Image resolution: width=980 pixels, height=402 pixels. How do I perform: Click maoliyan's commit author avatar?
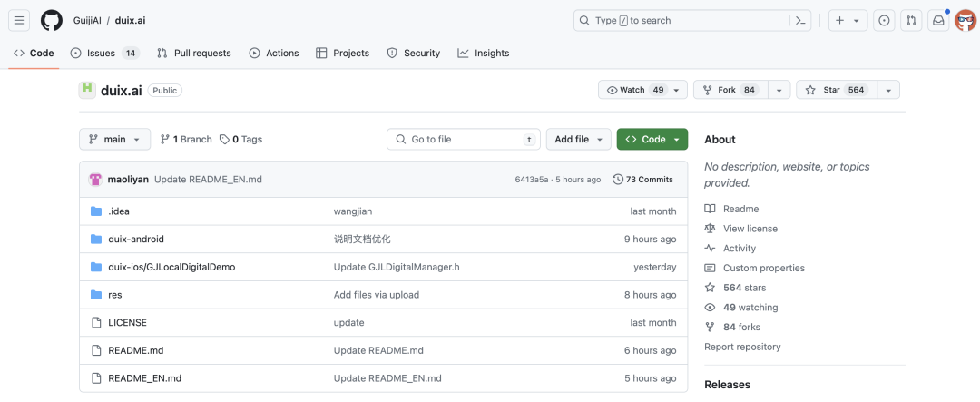95,180
